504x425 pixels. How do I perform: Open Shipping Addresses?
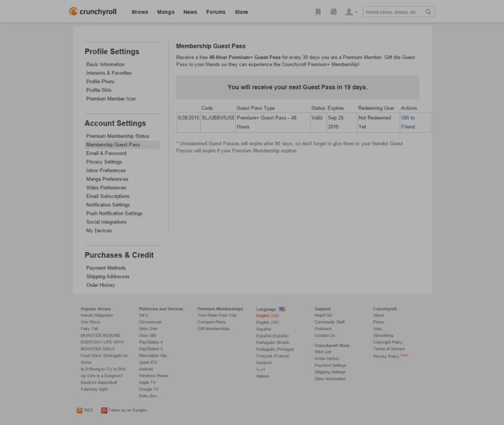click(108, 276)
